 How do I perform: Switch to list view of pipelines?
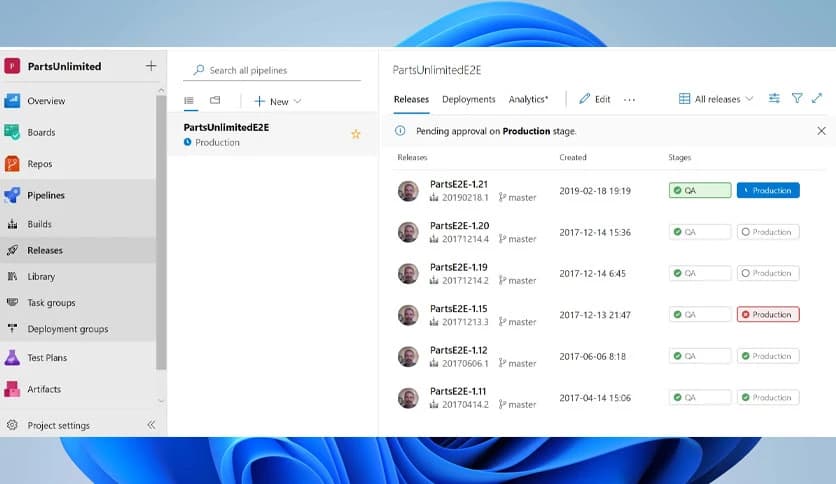click(x=189, y=100)
